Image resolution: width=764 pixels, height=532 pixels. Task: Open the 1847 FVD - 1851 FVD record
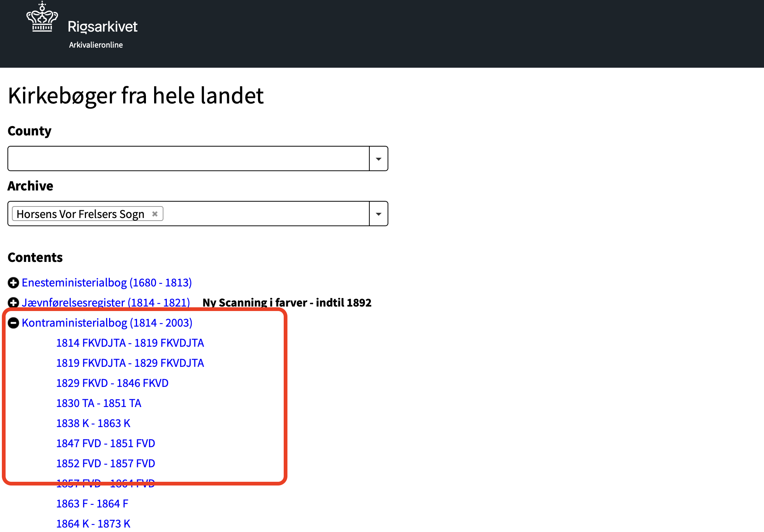105,443
